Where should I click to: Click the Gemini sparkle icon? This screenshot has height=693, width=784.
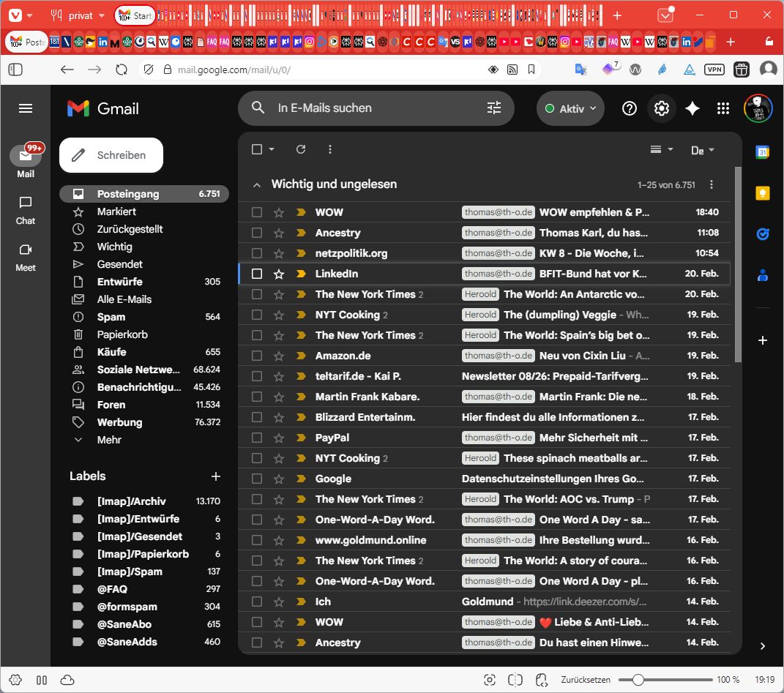pyautogui.click(x=692, y=108)
